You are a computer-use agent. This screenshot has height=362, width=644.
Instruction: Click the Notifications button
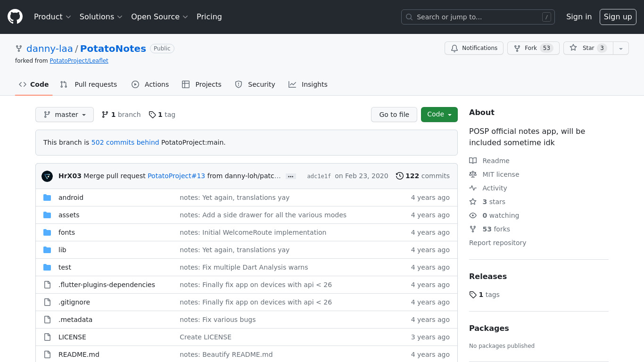tap(474, 48)
